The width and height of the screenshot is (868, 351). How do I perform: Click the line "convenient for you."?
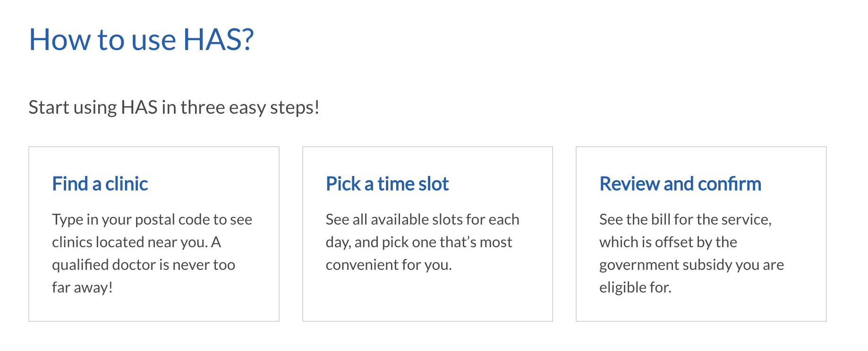click(x=389, y=265)
